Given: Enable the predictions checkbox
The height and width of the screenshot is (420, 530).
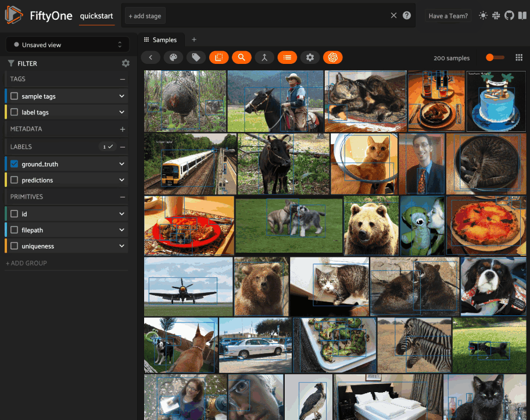Looking at the screenshot, I should [x=15, y=180].
